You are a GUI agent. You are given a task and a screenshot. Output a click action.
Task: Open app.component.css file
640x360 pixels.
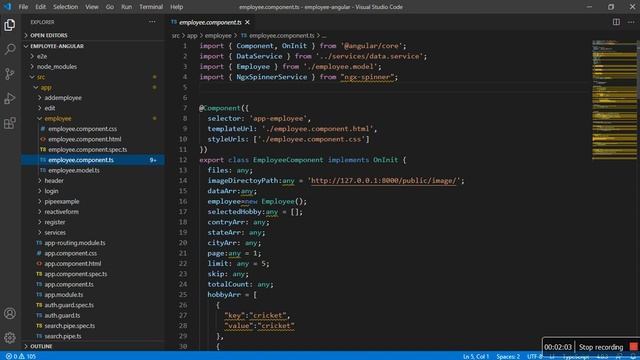pos(93,253)
